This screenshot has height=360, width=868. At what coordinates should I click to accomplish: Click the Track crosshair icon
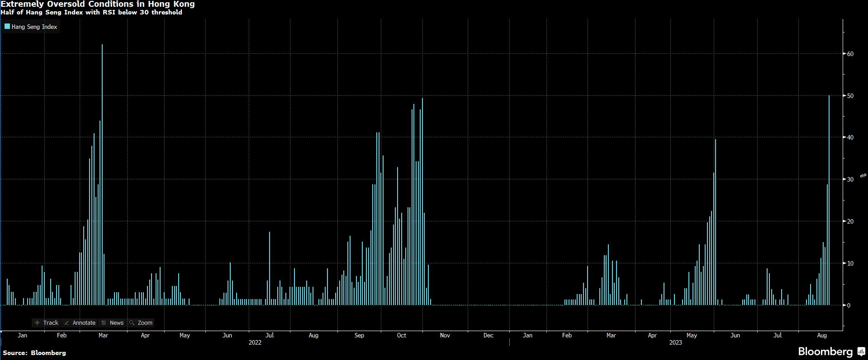coord(38,323)
